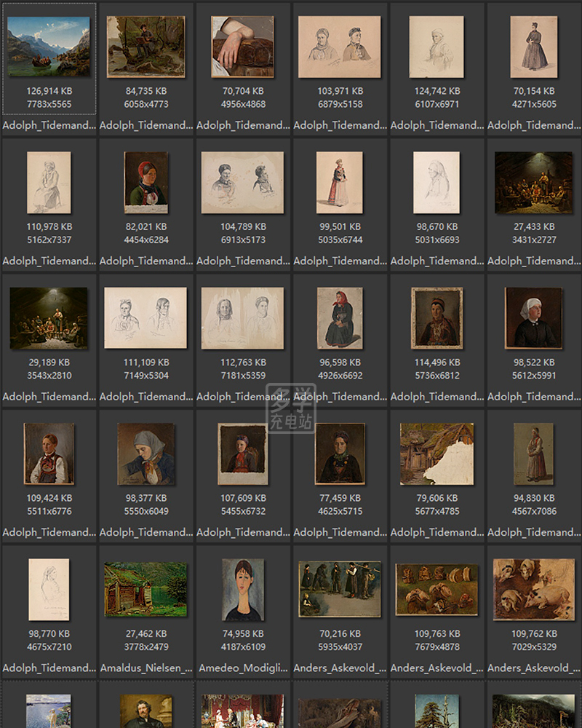Open the 27,433 KB dark interior gathering painting
Viewport: 582px width, 728px height.
tap(533, 182)
